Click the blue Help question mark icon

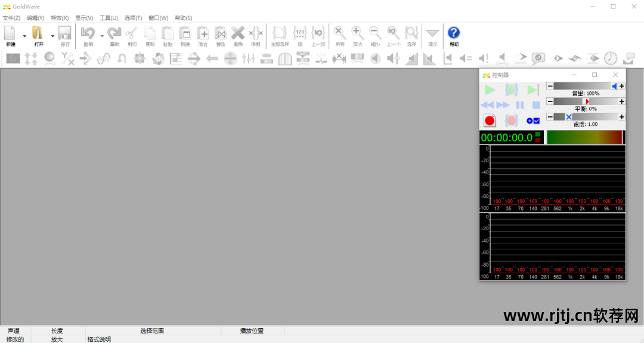pyautogui.click(x=454, y=33)
